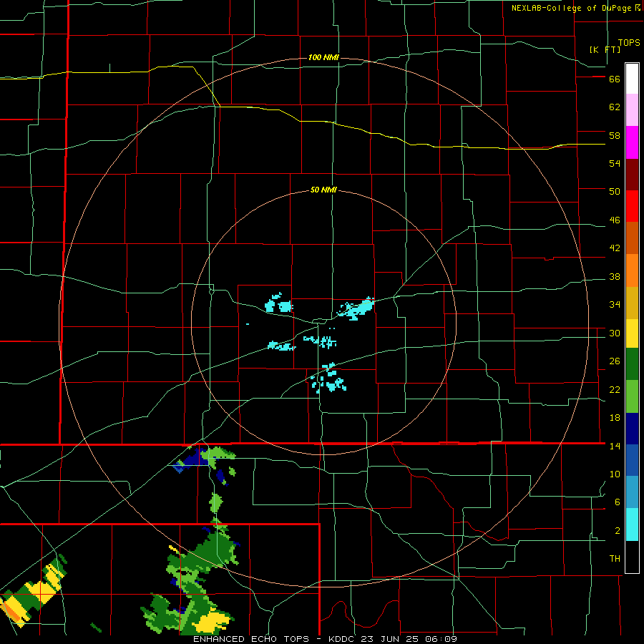Click the dark red legend swatch between 54 and 50
The height and width of the screenshot is (644, 644).
pyautogui.click(x=632, y=175)
